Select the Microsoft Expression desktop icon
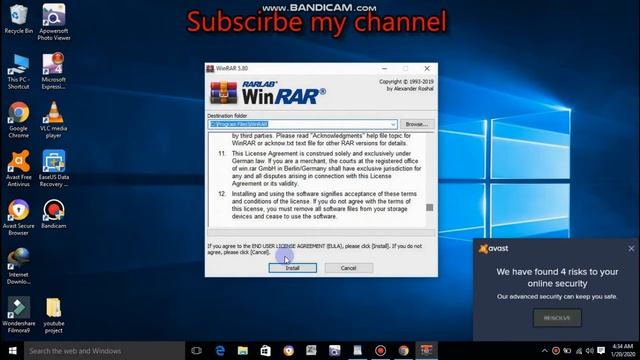The image size is (640, 360). 53,71
